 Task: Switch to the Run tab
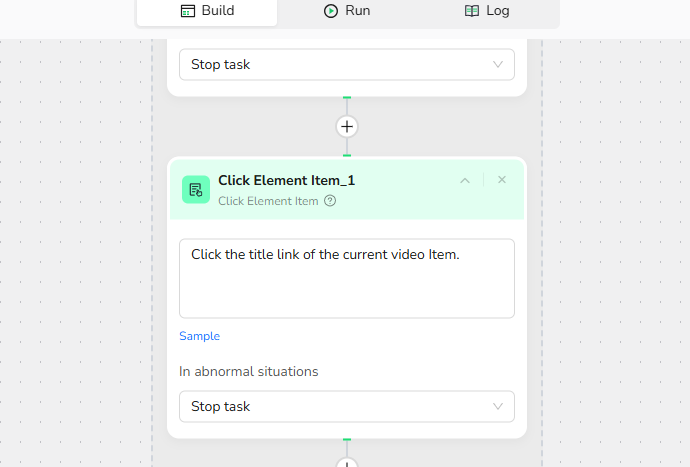347,11
